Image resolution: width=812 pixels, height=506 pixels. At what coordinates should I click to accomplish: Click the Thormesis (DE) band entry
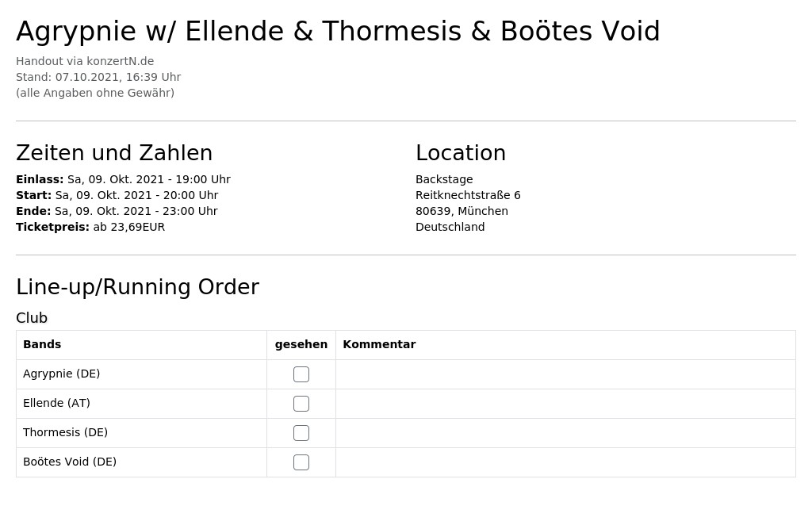tap(65, 432)
